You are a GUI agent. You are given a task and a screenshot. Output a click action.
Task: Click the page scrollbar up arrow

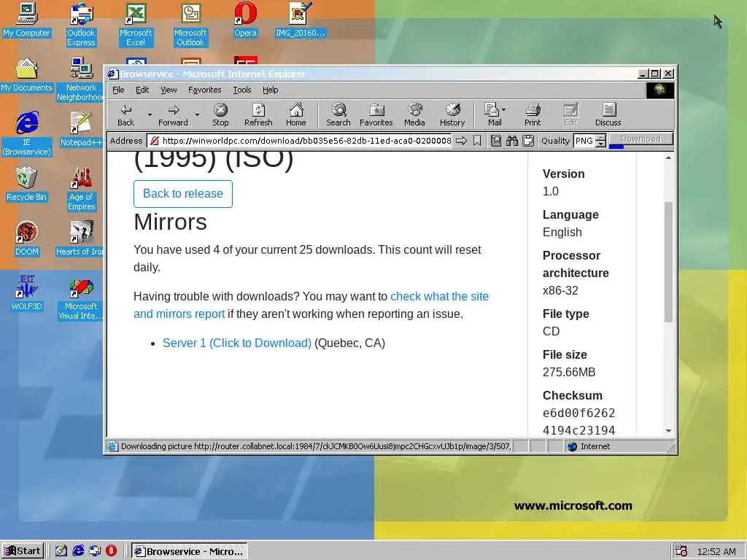coord(668,157)
